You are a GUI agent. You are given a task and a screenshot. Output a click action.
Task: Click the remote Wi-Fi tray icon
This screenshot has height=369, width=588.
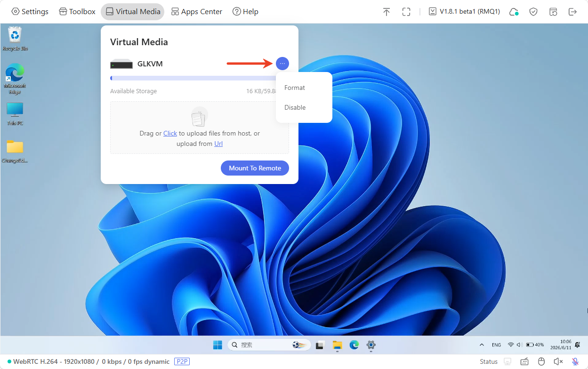[511, 345]
